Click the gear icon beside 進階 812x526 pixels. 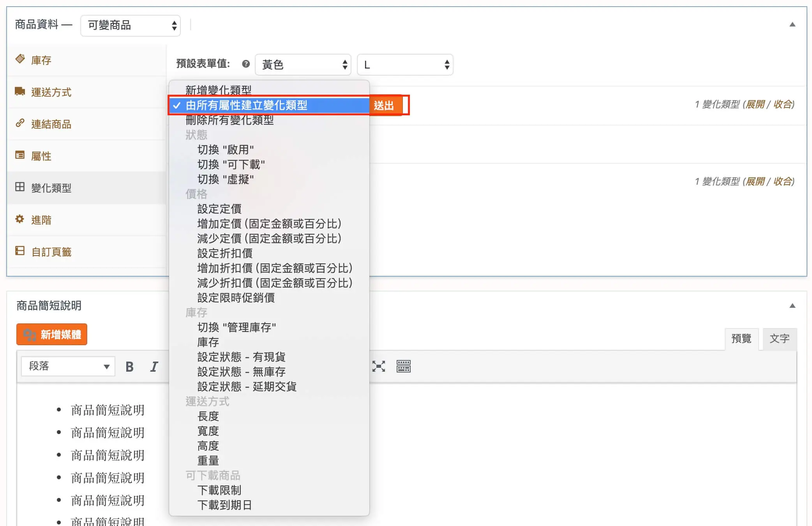point(20,219)
